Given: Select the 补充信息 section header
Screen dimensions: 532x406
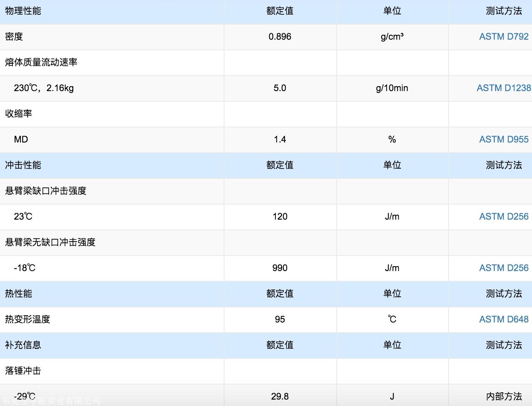Looking at the screenshot, I should (x=23, y=345).
